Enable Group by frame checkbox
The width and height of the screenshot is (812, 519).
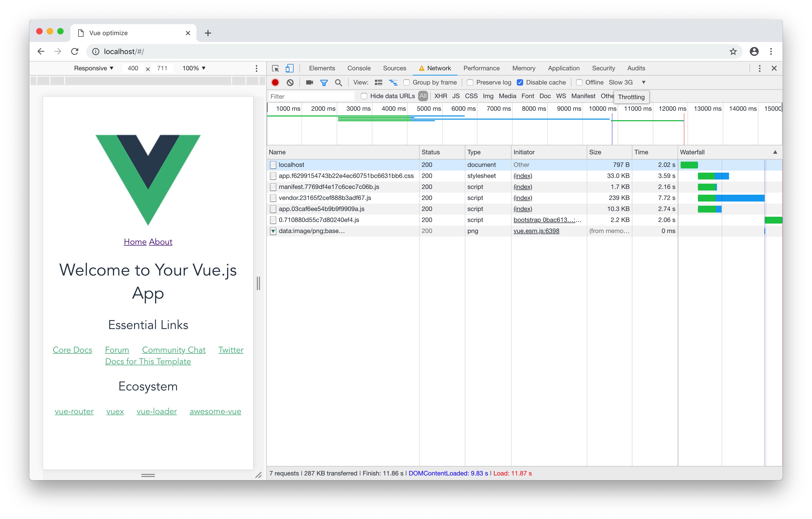click(x=407, y=83)
